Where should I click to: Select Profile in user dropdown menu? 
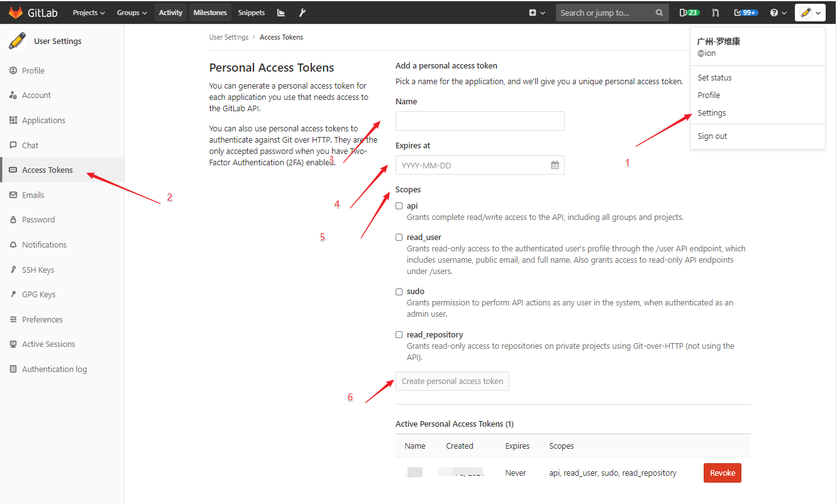pos(709,96)
